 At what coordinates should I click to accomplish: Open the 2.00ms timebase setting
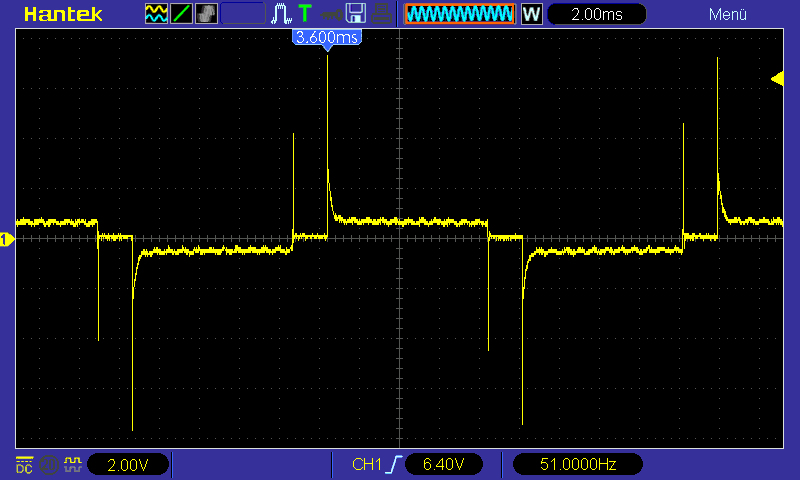[595, 14]
